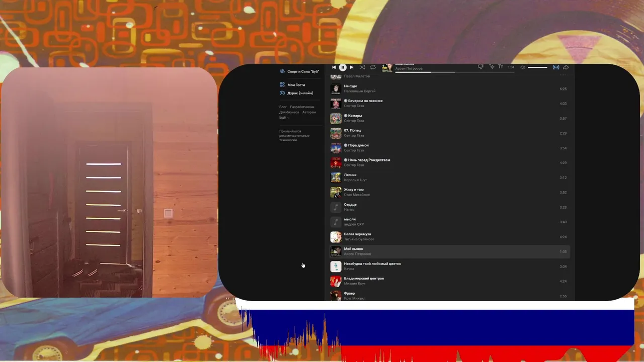Click Фраер album cover

pos(336,296)
